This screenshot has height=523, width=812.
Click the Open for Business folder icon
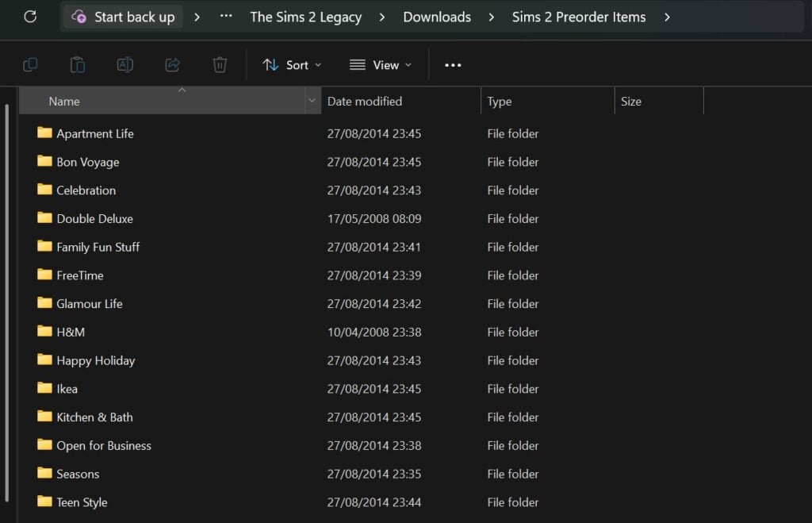(x=44, y=444)
